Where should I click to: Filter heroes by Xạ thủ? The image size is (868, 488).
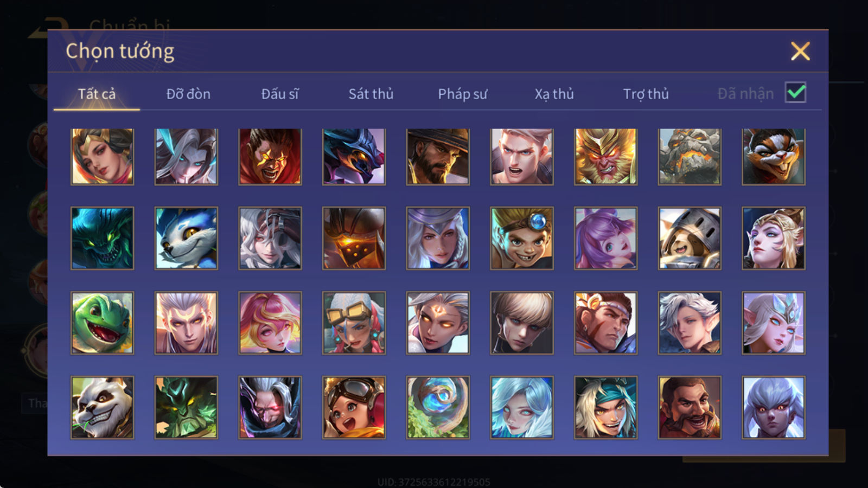554,94
